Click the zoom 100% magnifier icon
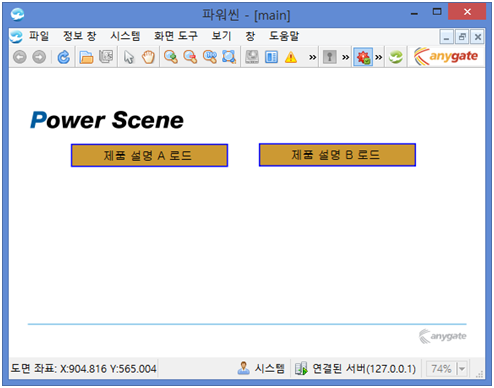This screenshot has height=388, width=494. 210,57
